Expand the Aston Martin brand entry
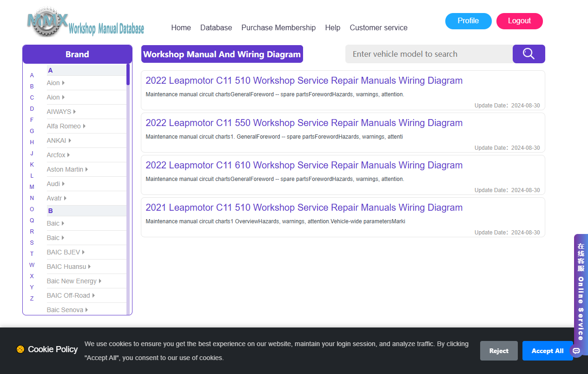This screenshot has height=374, width=588. tap(67, 169)
